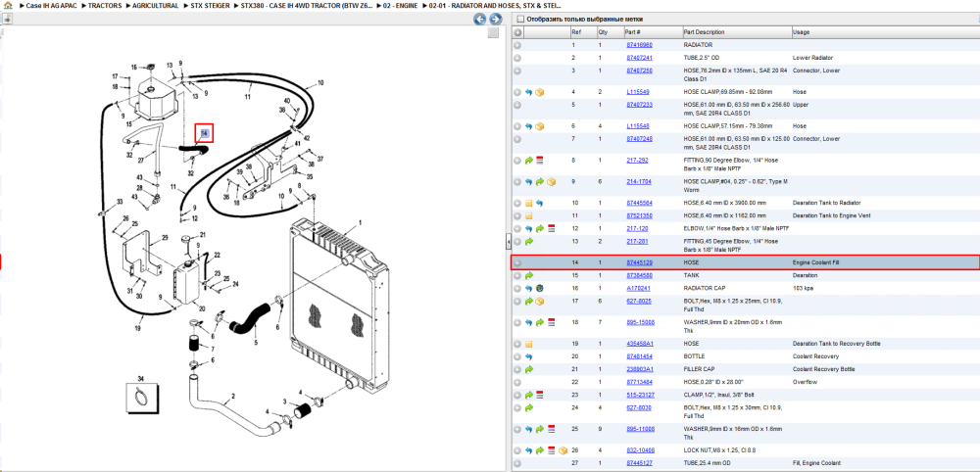Click green arrow icon for FILLER CAP row

tap(529, 369)
